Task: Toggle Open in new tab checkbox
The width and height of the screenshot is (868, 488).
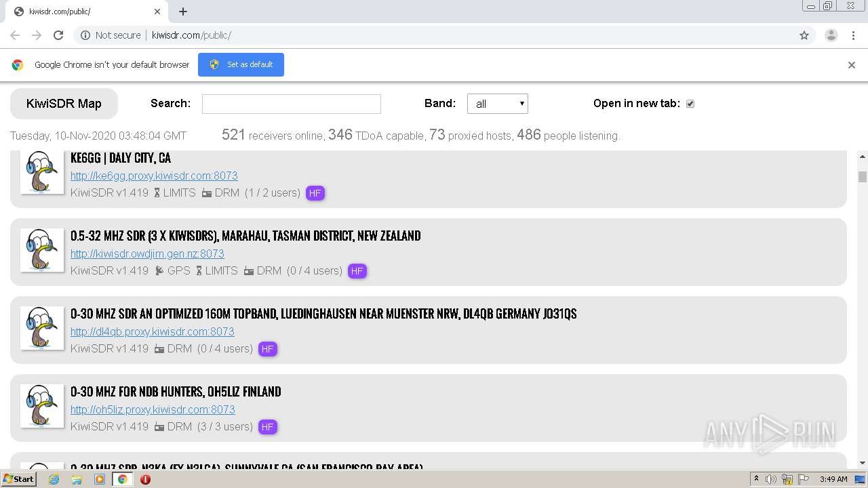Action: (690, 104)
